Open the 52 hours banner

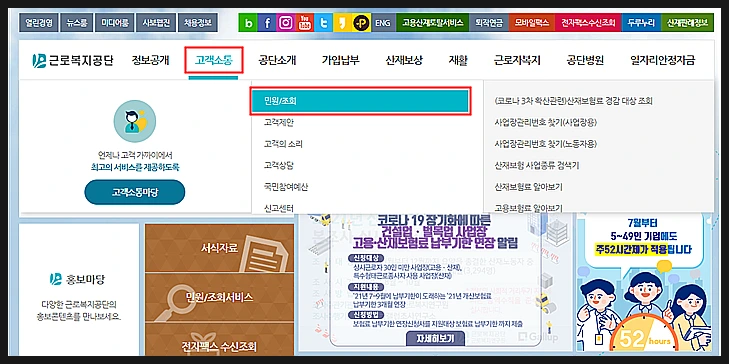click(x=644, y=282)
